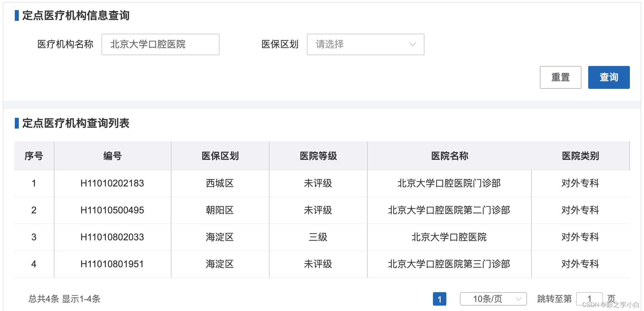Select code H11010202183
The image size is (644, 311).
point(112,183)
